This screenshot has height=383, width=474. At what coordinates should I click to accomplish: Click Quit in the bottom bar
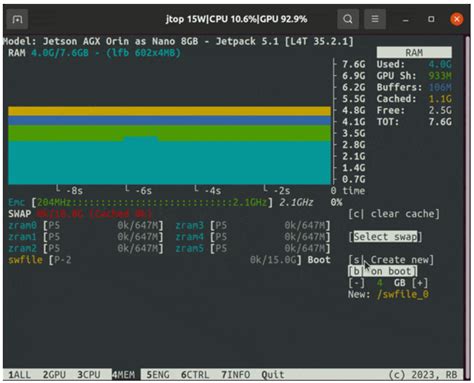click(x=273, y=375)
